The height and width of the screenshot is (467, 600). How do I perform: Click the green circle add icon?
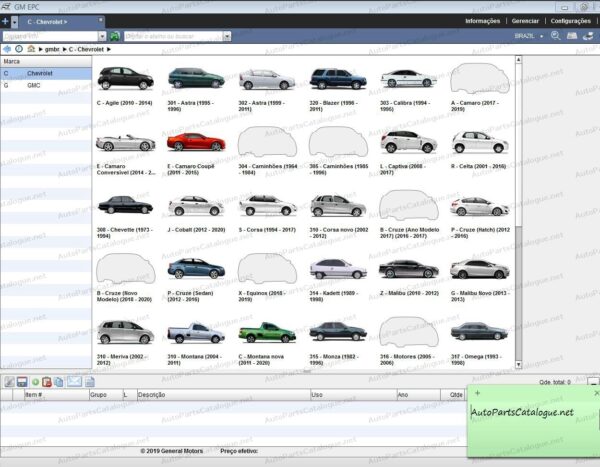(x=35, y=382)
